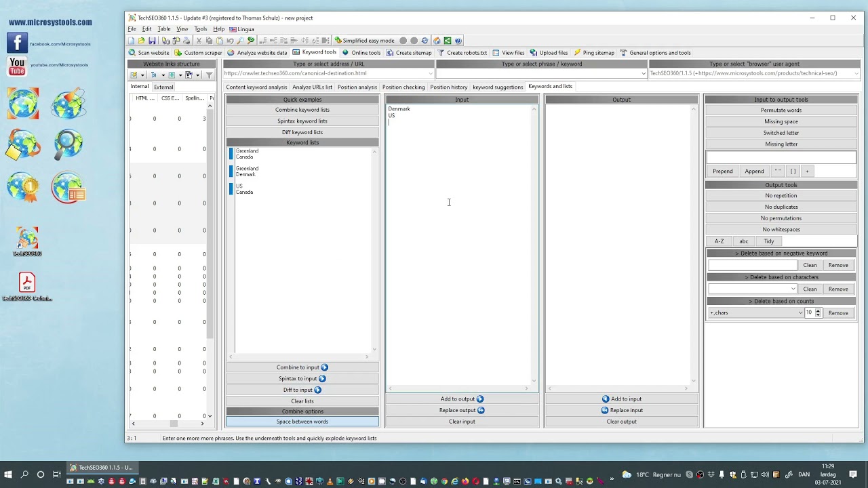Open Create robots.txt section
Screen dimensions: 868x488
click(x=462, y=53)
